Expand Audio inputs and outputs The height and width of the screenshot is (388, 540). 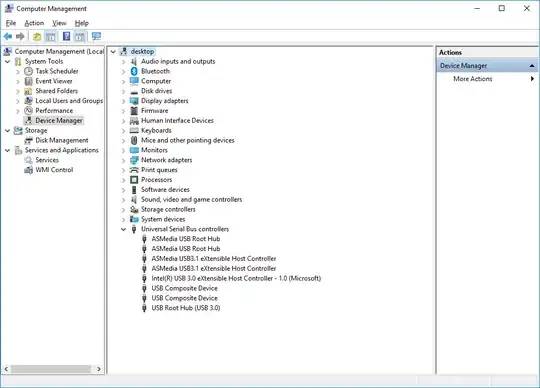tap(123, 62)
